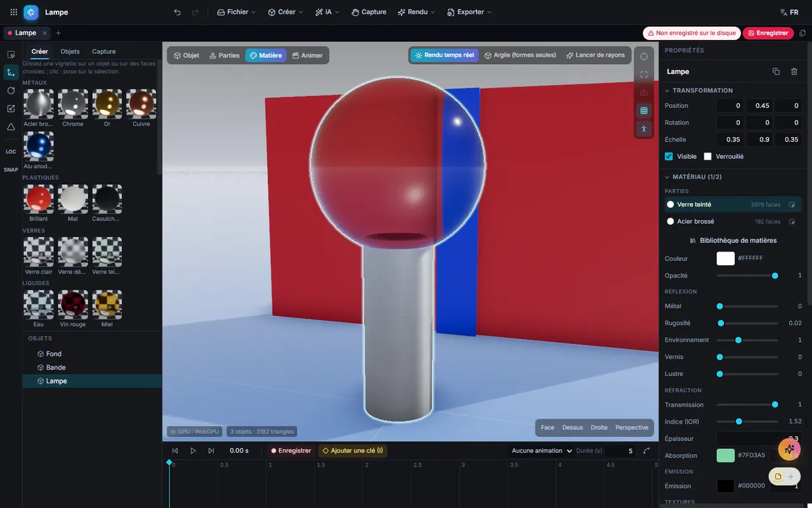The image size is (812, 508).
Task: Open the apps grid icon
Action: tap(13, 12)
